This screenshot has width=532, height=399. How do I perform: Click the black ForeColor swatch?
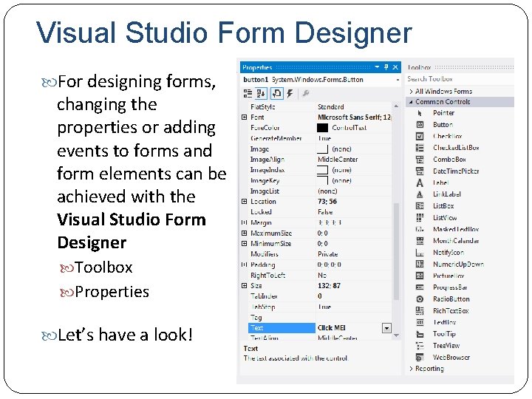(x=322, y=128)
